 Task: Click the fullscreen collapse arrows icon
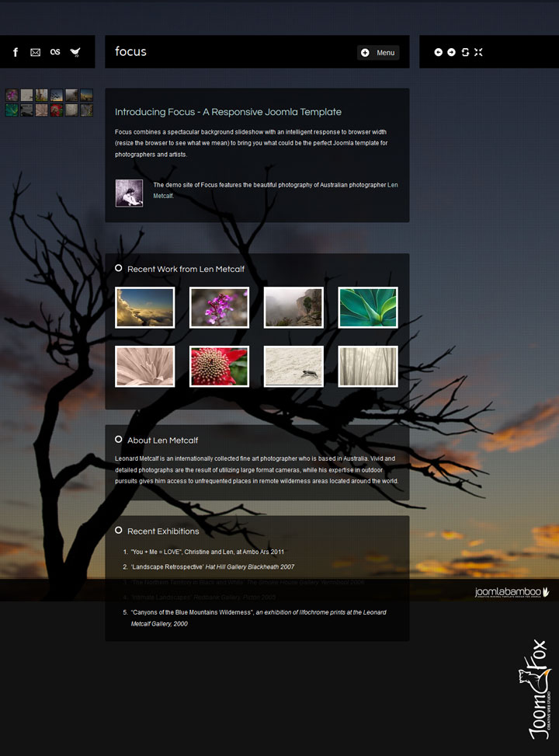478,52
